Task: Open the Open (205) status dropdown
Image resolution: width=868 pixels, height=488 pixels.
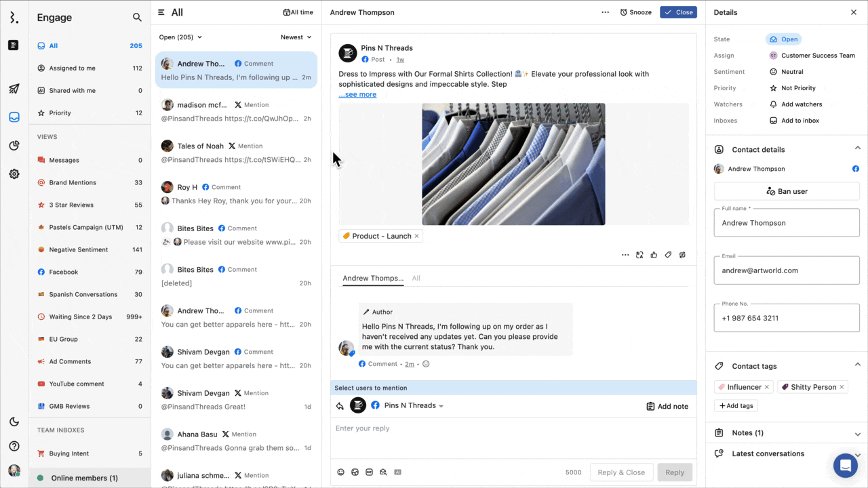Action: (180, 37)
